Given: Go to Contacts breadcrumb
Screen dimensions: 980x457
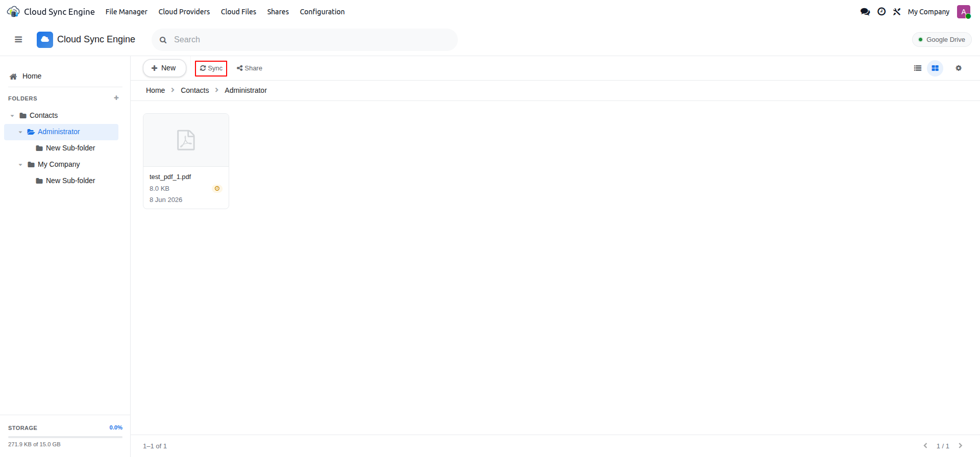Looking at the screenshot, I should (x=195, y=90).
